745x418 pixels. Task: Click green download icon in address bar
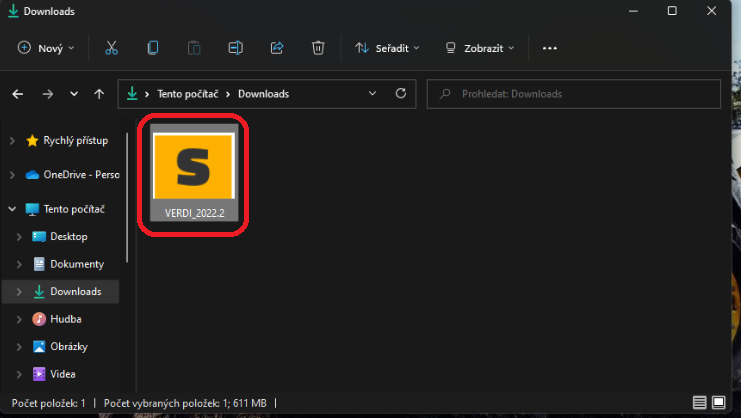point(132,94)
